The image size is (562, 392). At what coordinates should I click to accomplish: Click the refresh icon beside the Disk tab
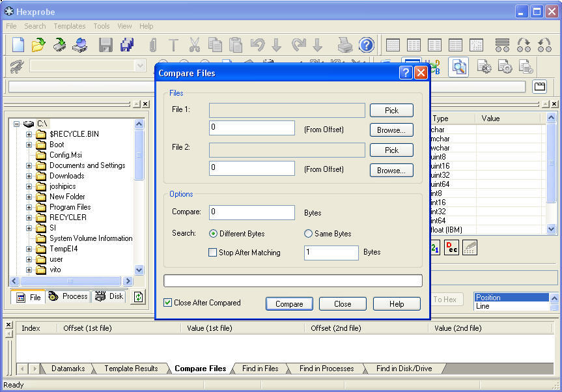pyautogui.click(x=138, y=297)
